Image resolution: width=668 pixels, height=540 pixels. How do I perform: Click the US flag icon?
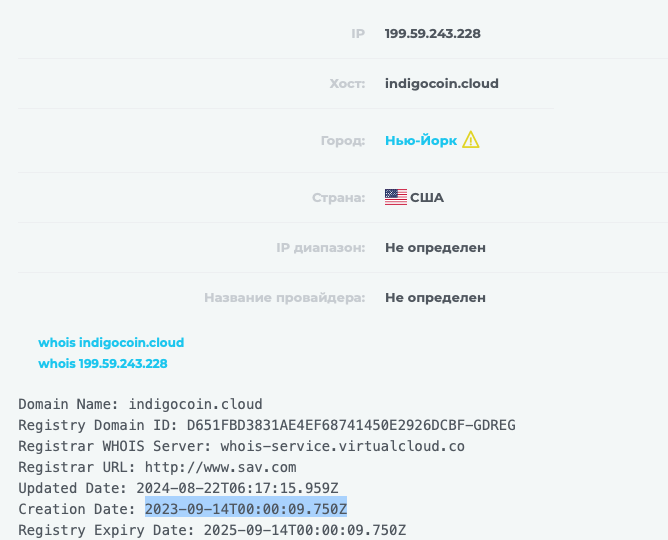pos(396,198)
